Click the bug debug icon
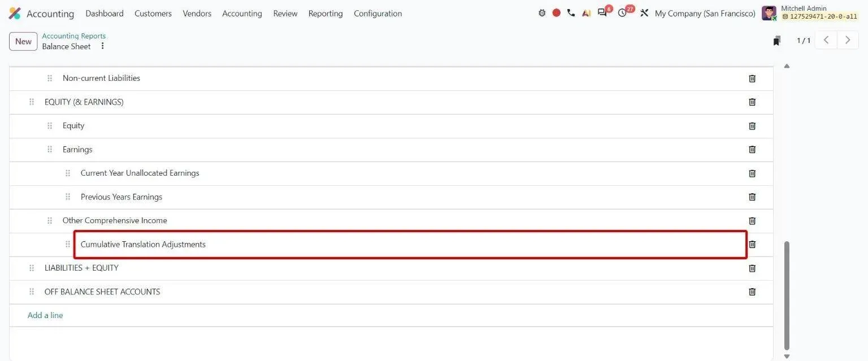This screenshot has width=868, height=361. point(542,13)
